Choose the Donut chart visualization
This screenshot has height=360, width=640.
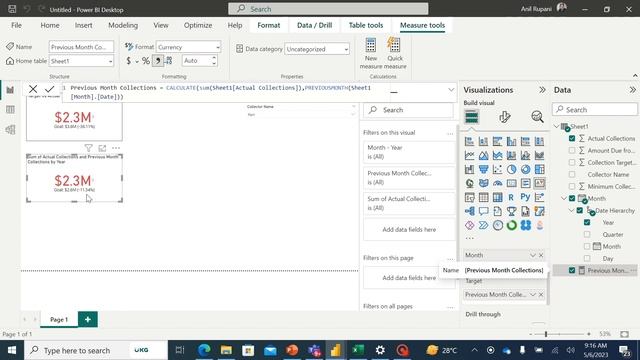(x=525, y=169)
